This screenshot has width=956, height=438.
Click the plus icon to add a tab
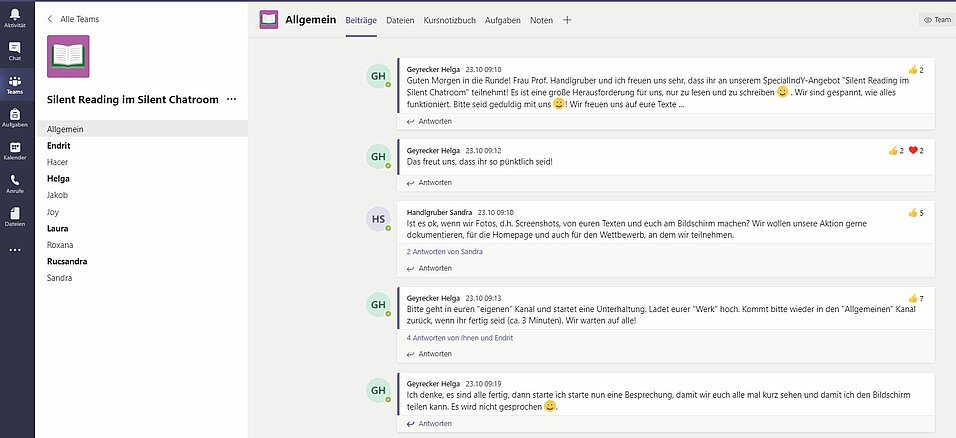point(567,20)
